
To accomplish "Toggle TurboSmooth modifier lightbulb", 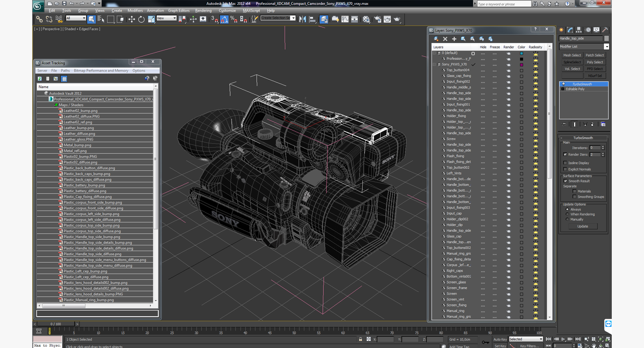I will (563, 84).
